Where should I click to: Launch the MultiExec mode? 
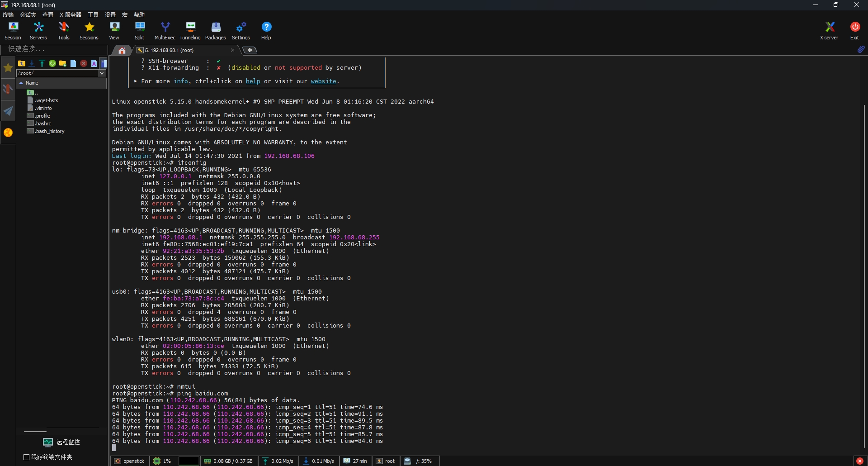165,31
